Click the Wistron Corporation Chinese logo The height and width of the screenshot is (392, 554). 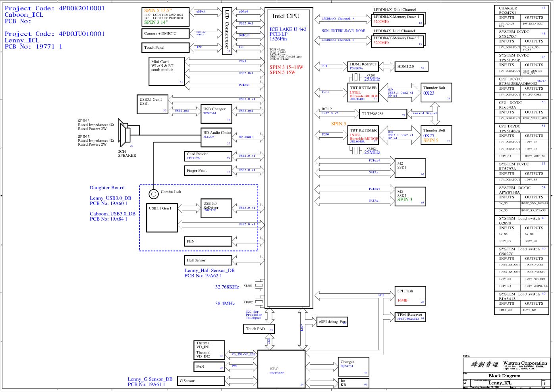(485, 364)
